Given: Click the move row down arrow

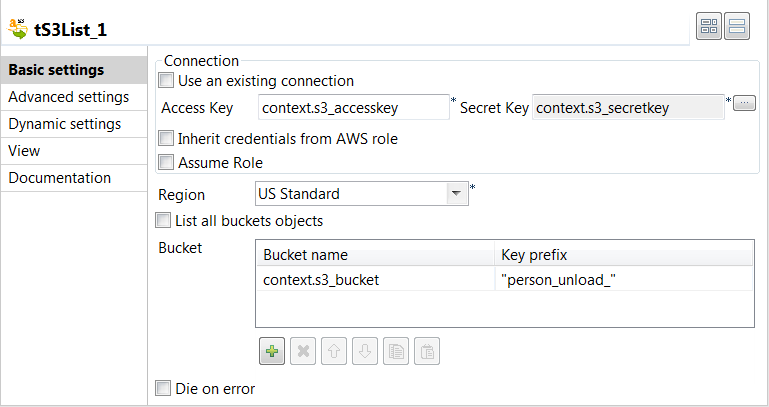Looking at the screenshot, I should click(365, 351).
